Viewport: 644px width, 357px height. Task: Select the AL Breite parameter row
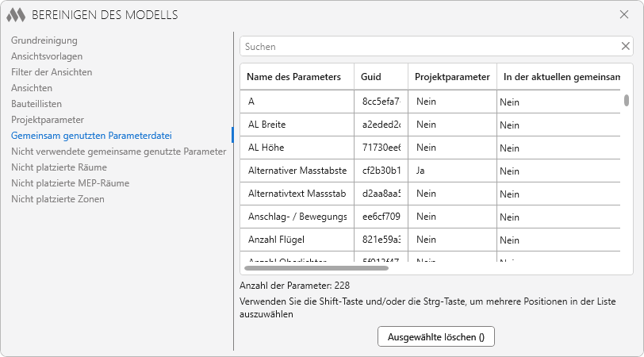click(x=295, y=125)
